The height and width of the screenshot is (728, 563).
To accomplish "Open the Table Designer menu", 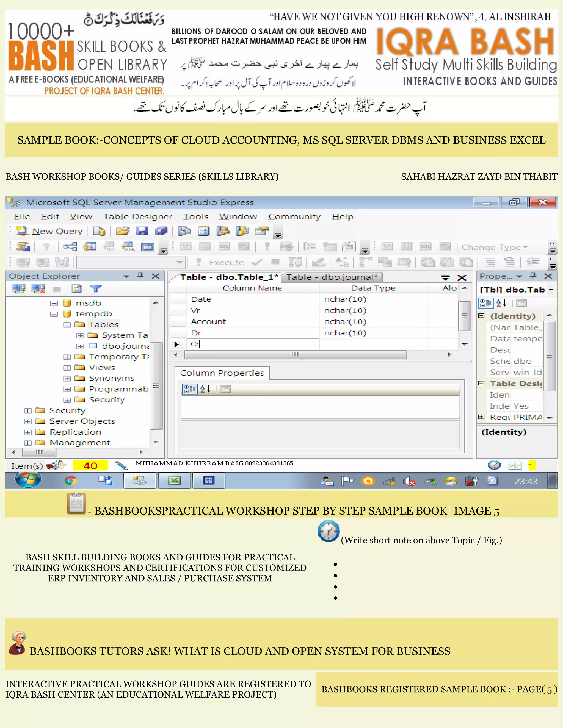I will [x=138, y=217].
